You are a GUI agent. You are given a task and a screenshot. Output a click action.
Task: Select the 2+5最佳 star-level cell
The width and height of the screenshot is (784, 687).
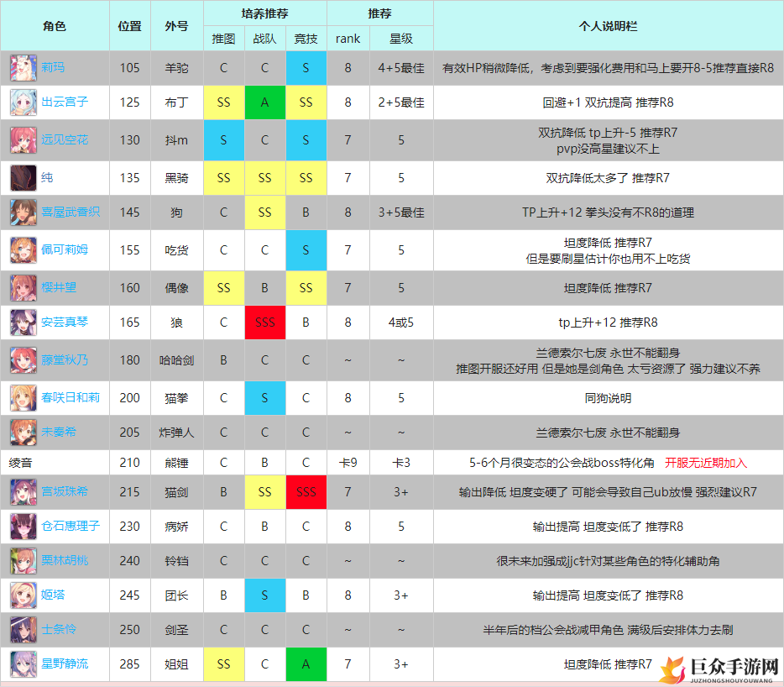(401, 102)
